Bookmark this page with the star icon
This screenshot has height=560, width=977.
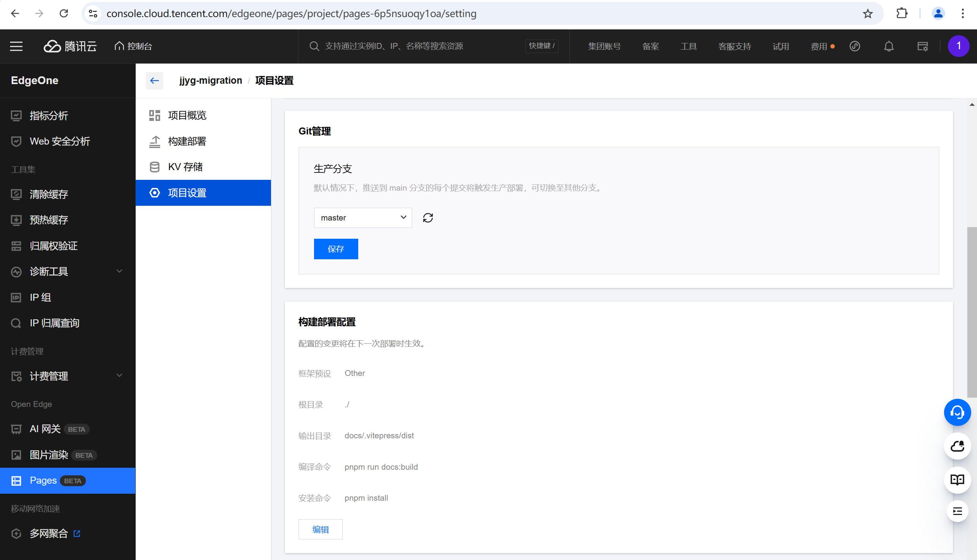tap(868, 14)
